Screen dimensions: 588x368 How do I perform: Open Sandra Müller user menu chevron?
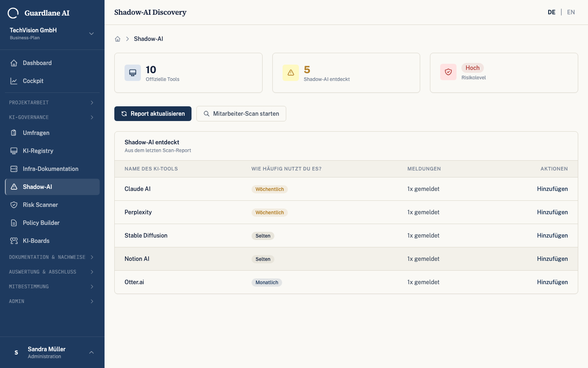[x=91, y=352]
